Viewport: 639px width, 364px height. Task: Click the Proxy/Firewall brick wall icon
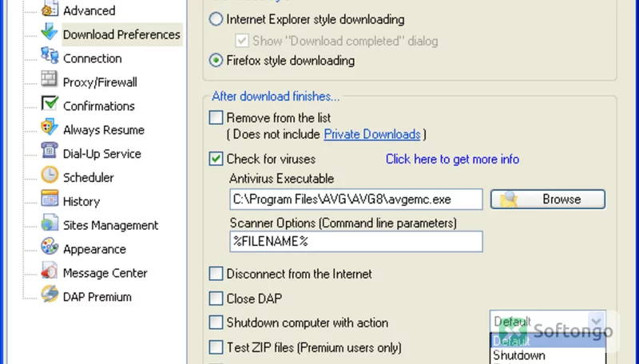click(50, 79)
